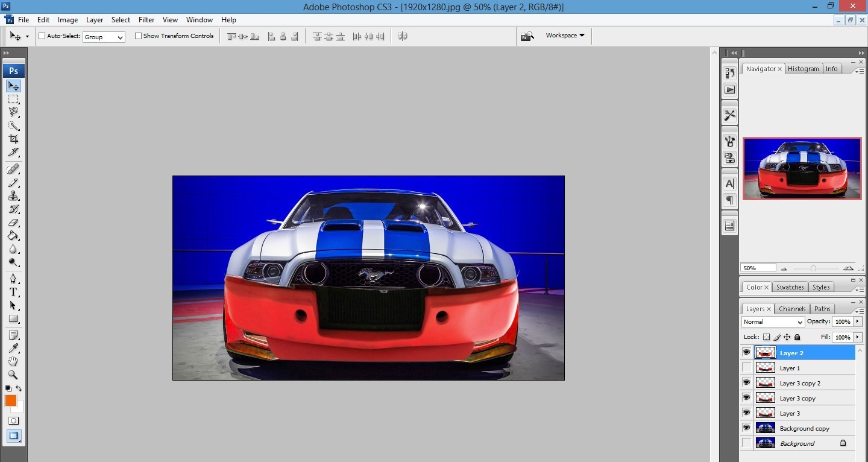Open the Character panel icon

click(x=729, y=183)
